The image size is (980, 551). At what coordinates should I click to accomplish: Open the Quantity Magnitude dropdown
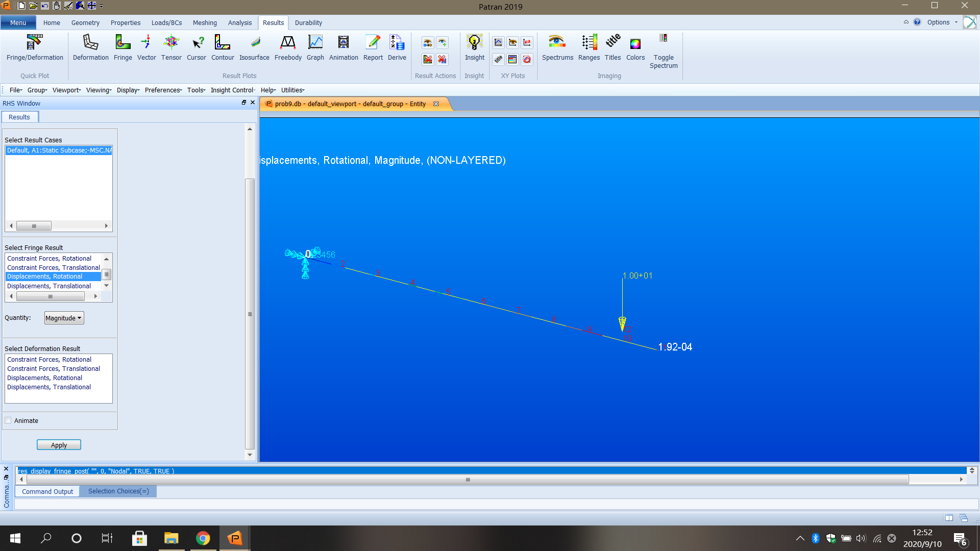[x=64, y=318]
